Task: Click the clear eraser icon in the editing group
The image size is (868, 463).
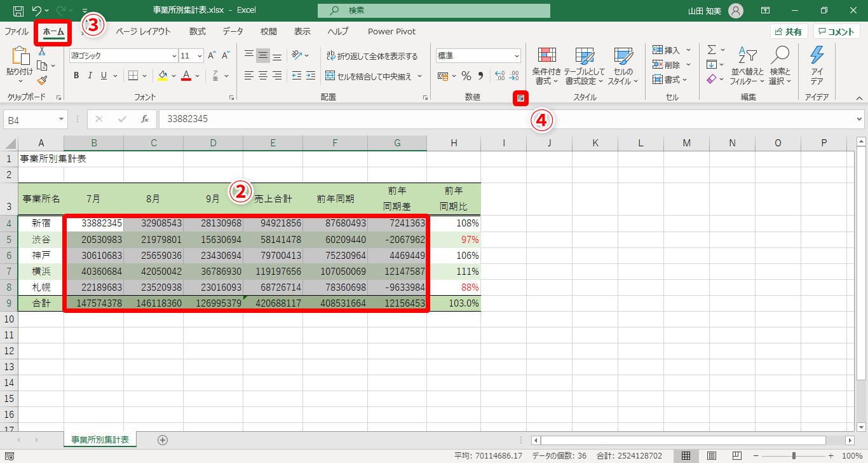Action: [x=712, y=79]
